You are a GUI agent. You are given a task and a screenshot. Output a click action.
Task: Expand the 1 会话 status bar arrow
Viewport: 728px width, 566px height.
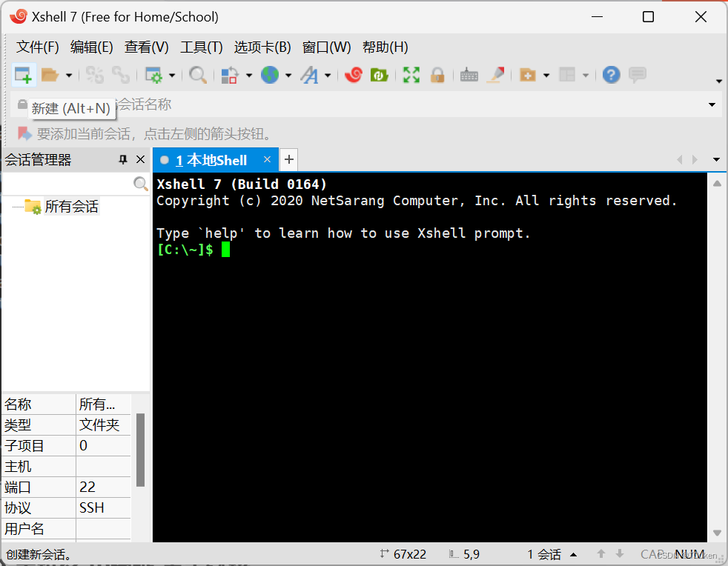pos(574,554)
